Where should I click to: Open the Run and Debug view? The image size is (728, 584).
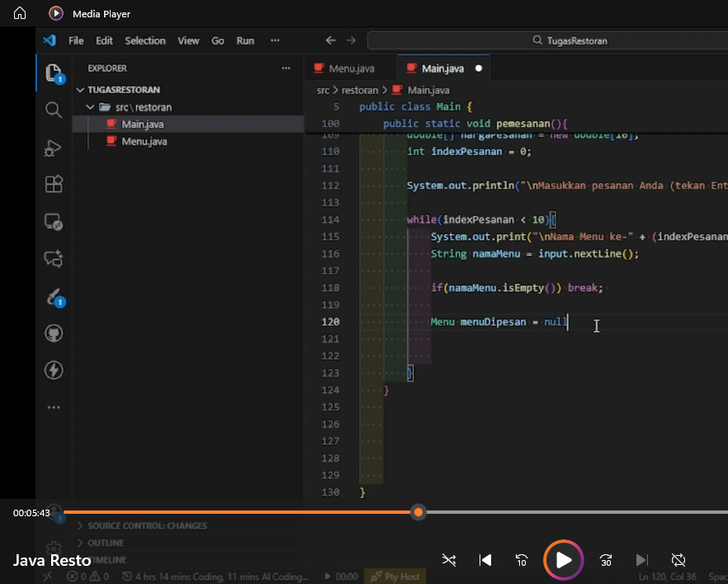pyautogui.click(x=53, y=147)
